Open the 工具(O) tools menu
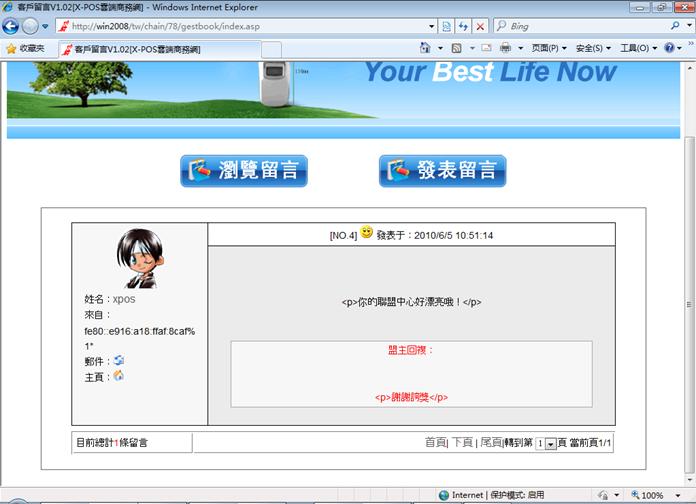696x504 pixels. 638,48
